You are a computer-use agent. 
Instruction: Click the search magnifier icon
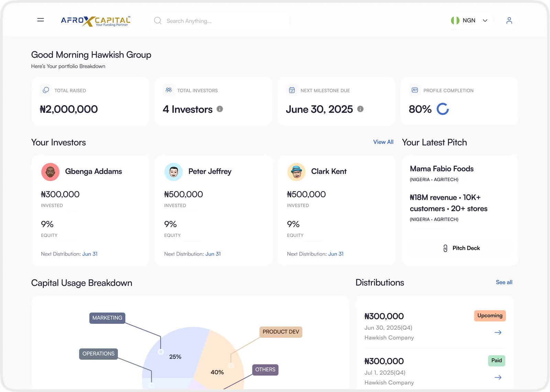[x=158, y=21]
